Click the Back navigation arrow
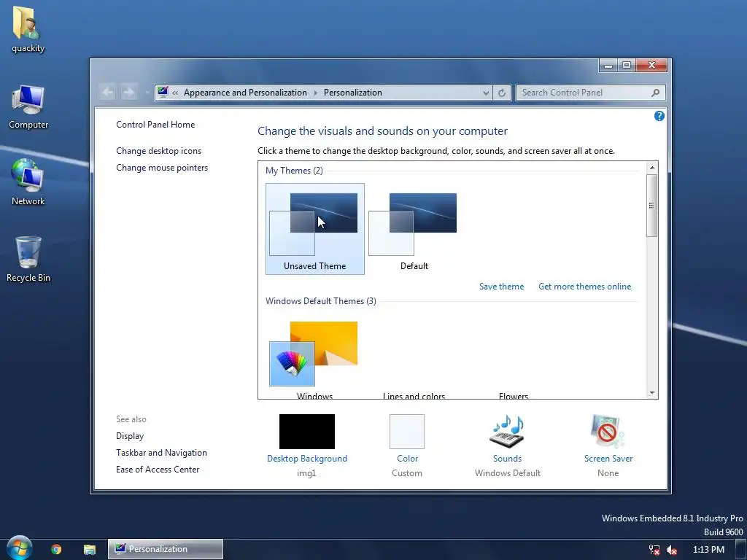The width and height of the screenshot is (747, 560). click(x=108, y=92)
